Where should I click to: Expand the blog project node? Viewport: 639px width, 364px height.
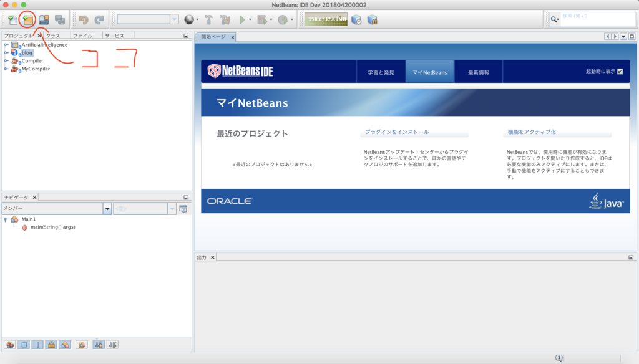click(x=6, y=53)
